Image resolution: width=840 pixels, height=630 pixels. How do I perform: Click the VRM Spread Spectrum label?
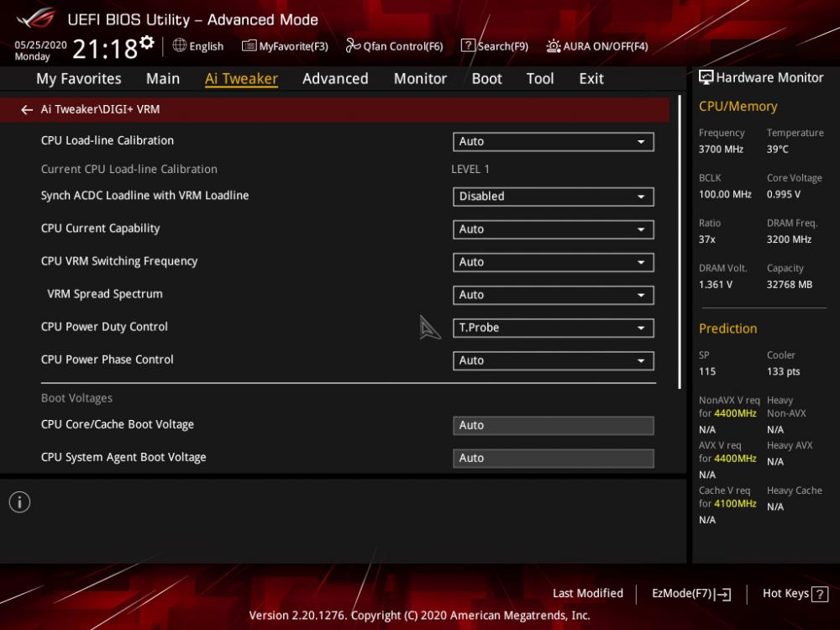pos(105,294)
